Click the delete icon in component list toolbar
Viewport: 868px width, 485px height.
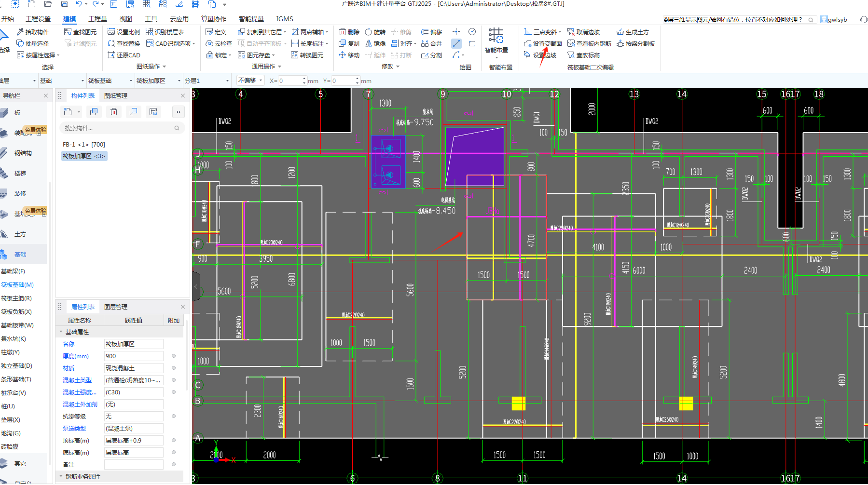pos(114,112)
